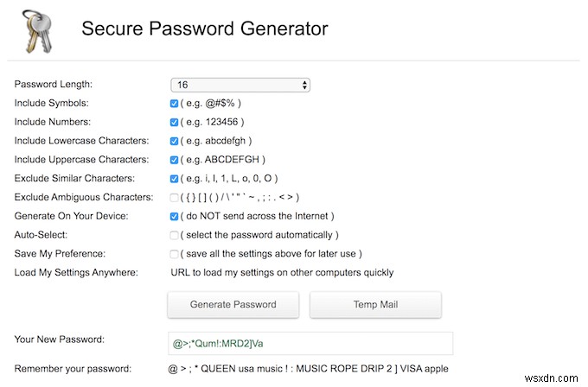Toggle the Include Symbols checkbox
This screenshot has height=387, width=588.
coord(175,103)
